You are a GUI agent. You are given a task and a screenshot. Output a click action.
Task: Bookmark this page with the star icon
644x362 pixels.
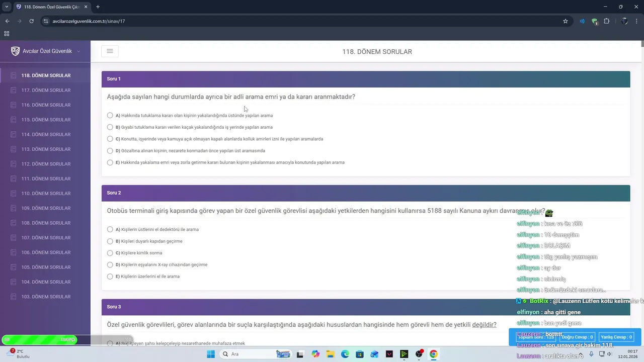[566, 21]
